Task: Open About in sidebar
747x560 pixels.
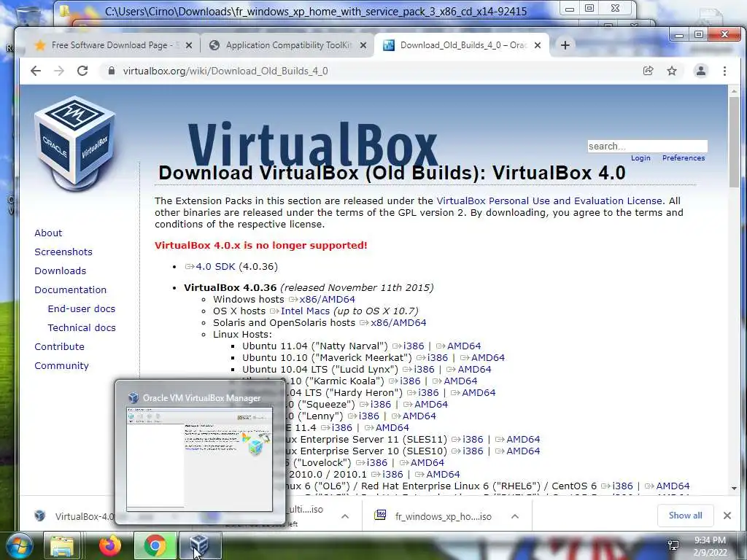Action: pyautogui.click(x=48, y=233)
